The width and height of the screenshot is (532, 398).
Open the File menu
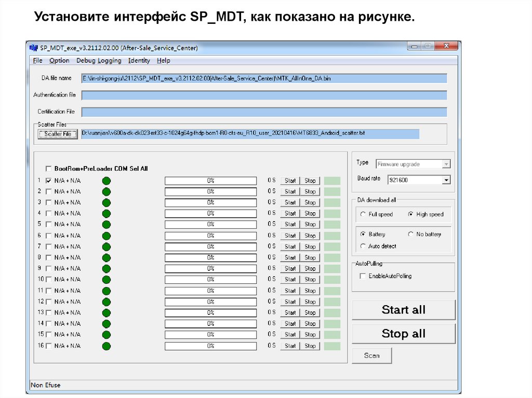pyautogui.click(x=37, y=60)
